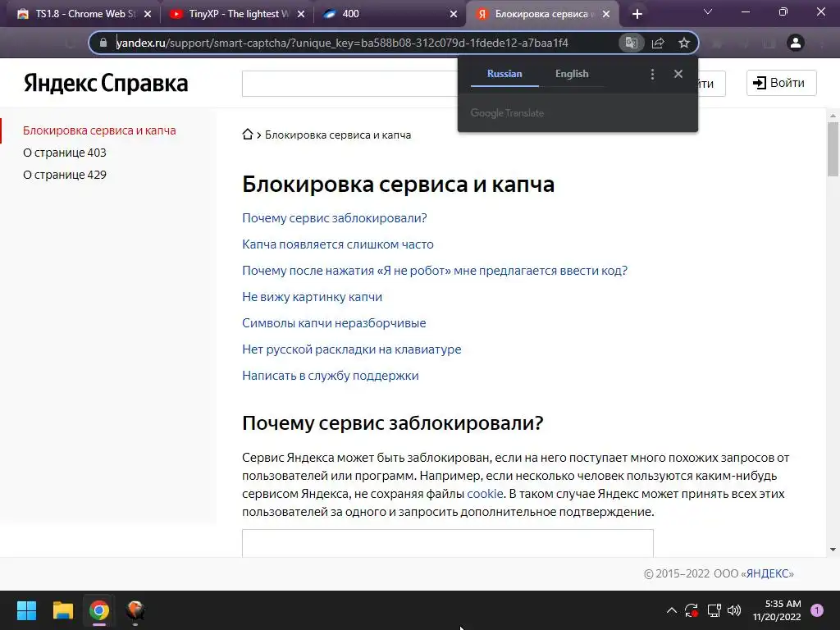Select Russian in the translate popup

(504, 74)
